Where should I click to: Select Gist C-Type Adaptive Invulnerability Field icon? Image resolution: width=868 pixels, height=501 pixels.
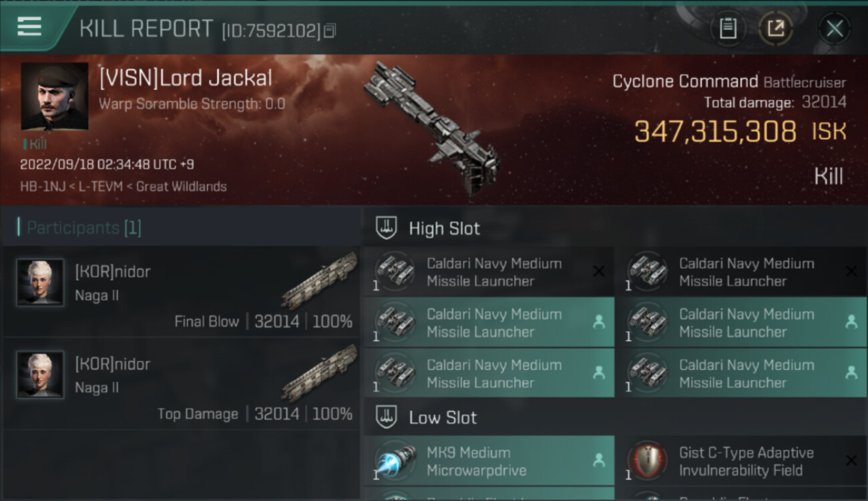[646, 462]
